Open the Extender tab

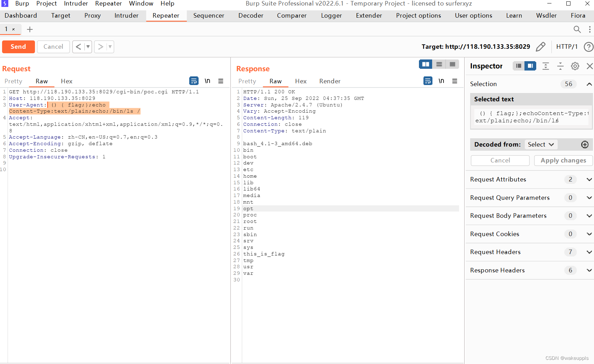coord(369,16)
